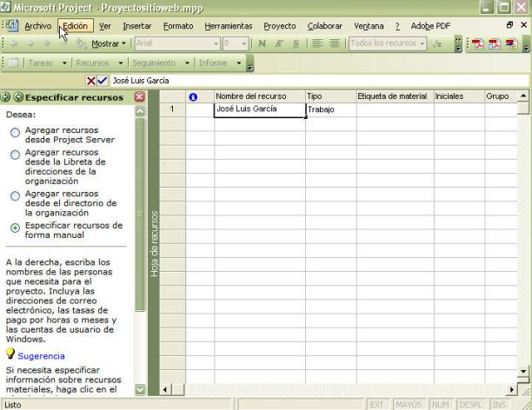Click the Iniciales column header

tap(459, 96)
